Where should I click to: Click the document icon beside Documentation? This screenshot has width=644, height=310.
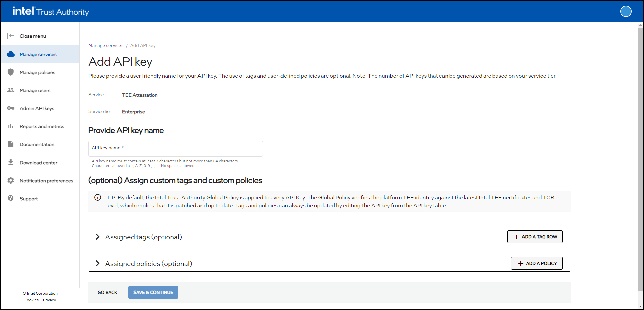[x=11, y=144]
